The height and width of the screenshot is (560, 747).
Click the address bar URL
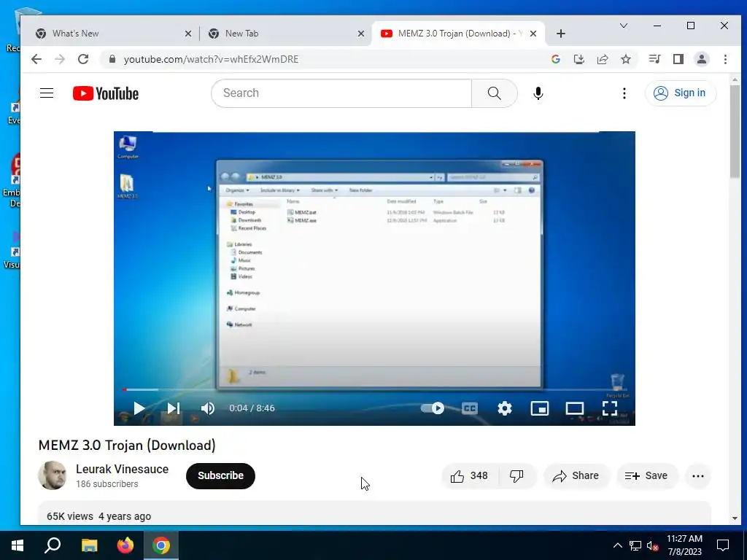pyautogui.click(x=211, y=59)
